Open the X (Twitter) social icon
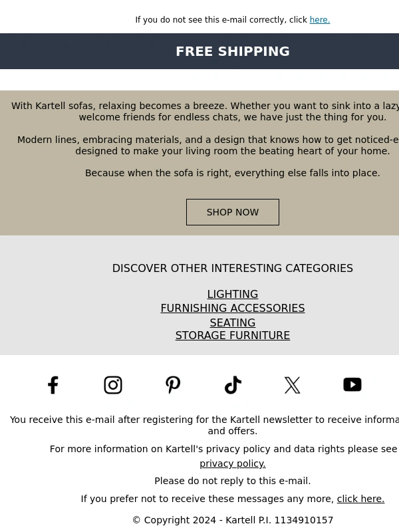The height and width of the screenshot is (532, 399). click(x=293, y=385)
